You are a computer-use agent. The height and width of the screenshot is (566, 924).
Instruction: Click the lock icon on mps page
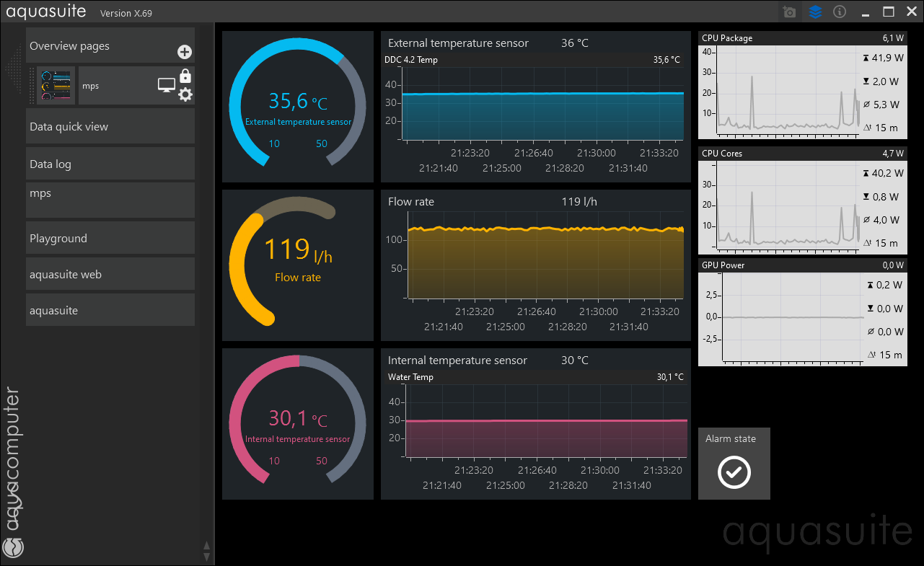[x=185, y=75]
